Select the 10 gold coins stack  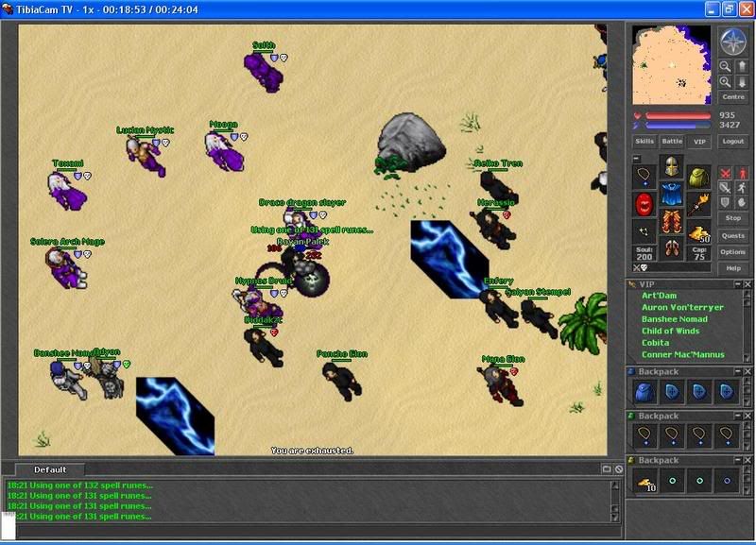click(645, 481)
